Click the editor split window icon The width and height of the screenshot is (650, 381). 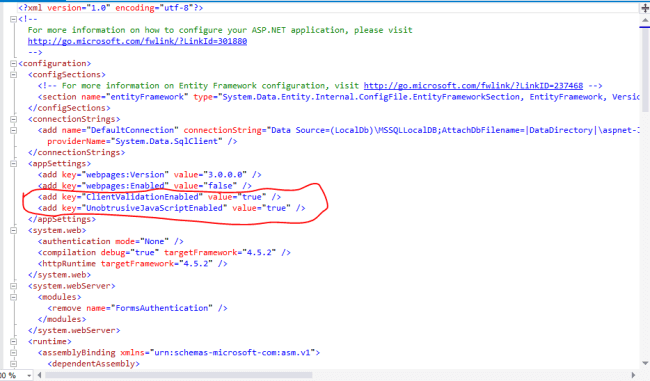pos(645,8)
